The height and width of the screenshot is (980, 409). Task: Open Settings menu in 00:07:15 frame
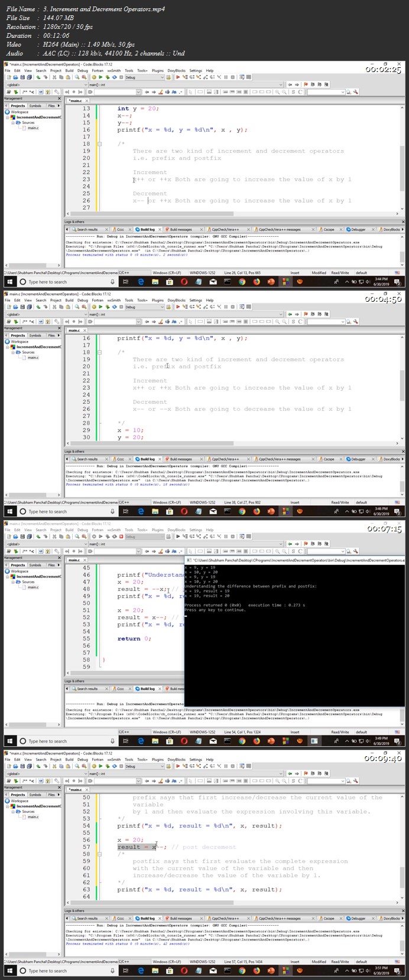(196, 530)
